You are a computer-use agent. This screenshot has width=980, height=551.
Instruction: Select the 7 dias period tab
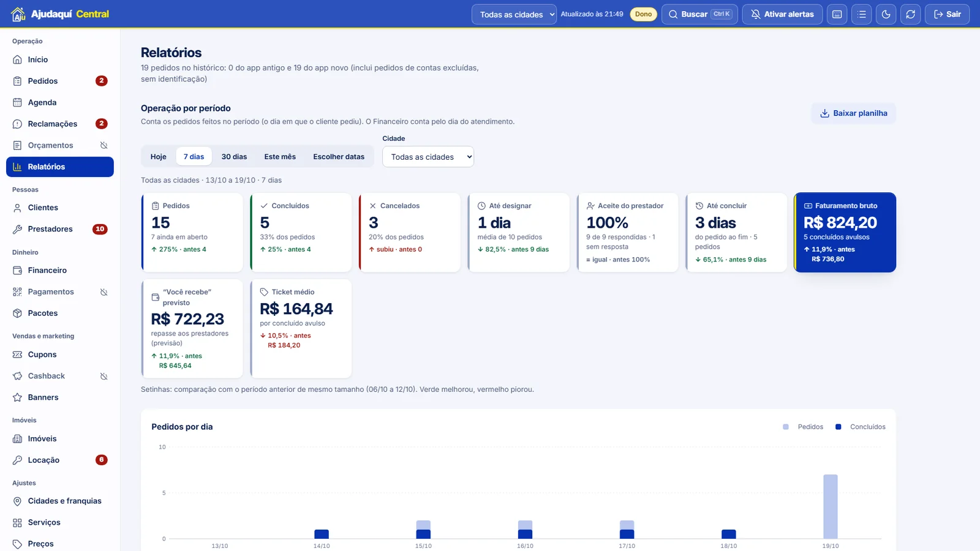[x=194, y=157]
